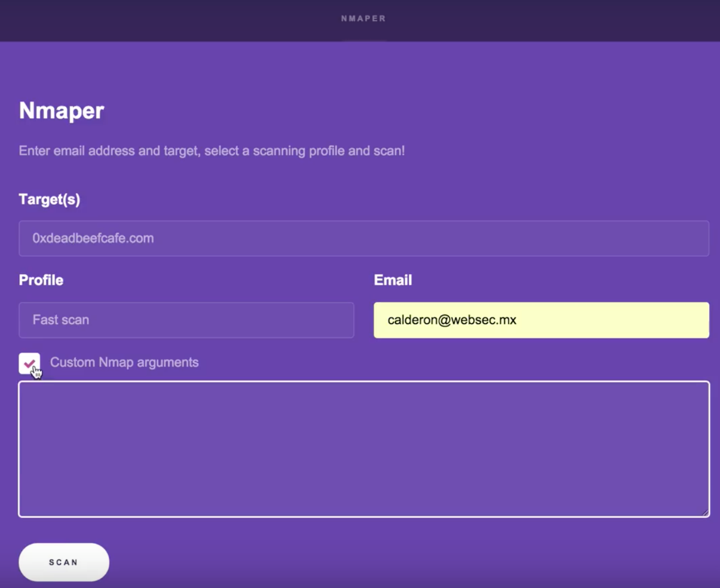Click the instruction sentence below the heading
This screenshot has width=720, height=588.
tap(212, 151)
